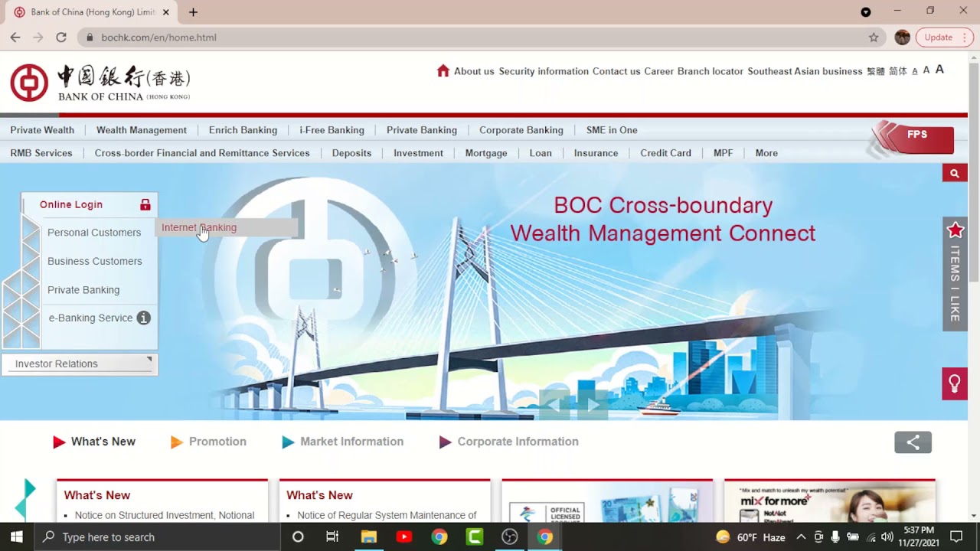Switch language to Traditional Chinese 繁體
Image resolution: width=980 pixels, height=551 pixels.
tap(875, 71)
